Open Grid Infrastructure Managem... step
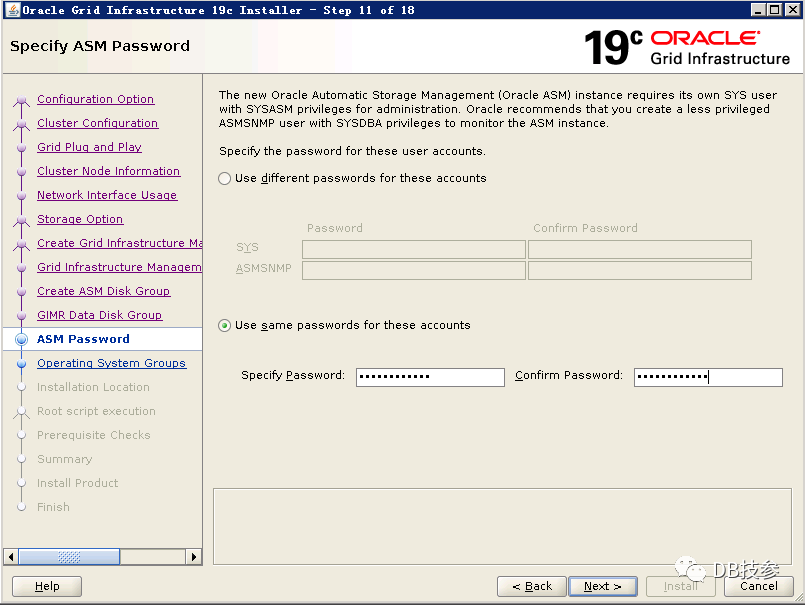The width and height of the screenshot is (805, 605). pos(119,267)
